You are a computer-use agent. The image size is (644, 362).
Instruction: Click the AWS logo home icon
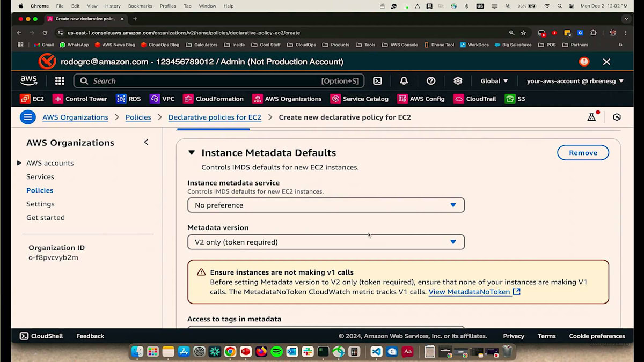28,81
